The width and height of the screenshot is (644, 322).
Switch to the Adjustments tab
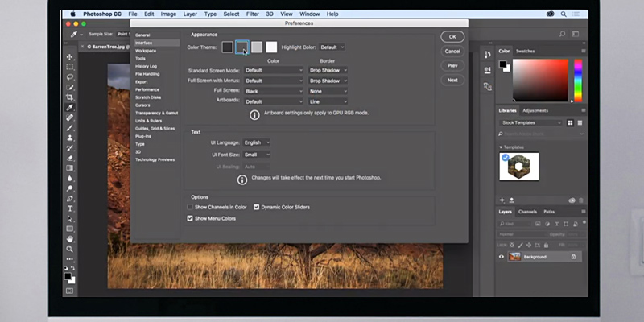click(535, 110)
